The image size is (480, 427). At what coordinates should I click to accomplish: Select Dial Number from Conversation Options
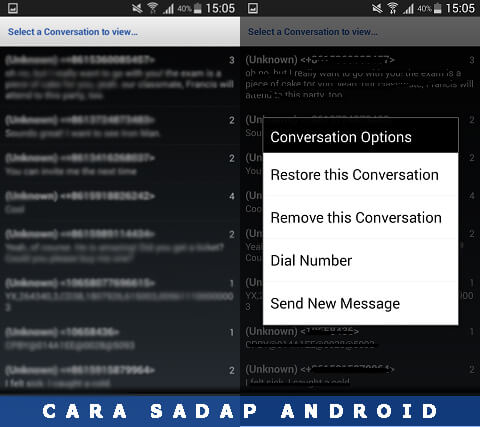click(x=360, y=260)
